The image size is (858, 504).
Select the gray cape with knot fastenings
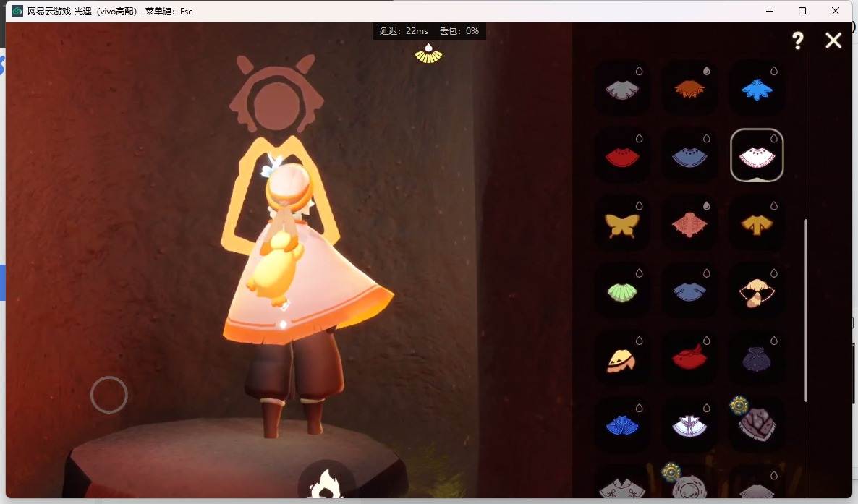click(x=622, y=487)
